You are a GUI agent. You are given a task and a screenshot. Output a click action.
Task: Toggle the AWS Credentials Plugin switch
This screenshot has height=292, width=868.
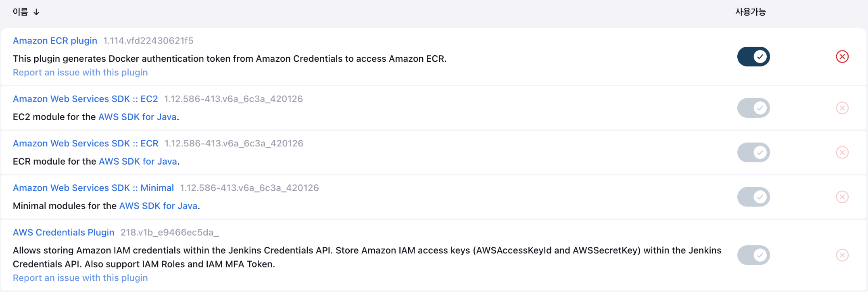[753, 255]
